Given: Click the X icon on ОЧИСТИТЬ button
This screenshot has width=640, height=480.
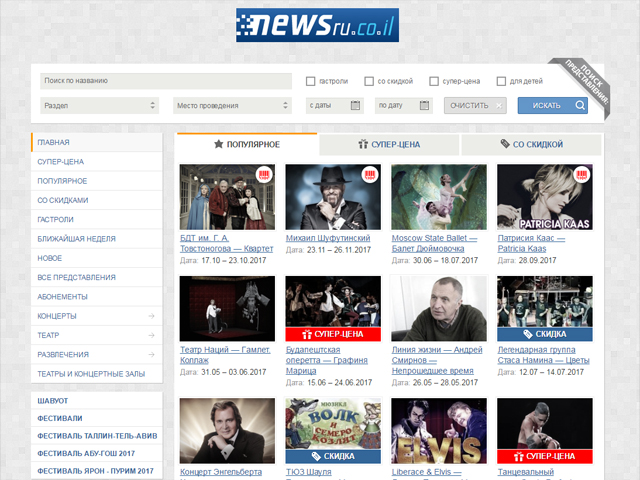Looking at the screenshot, I should click(x=499, y=106).
